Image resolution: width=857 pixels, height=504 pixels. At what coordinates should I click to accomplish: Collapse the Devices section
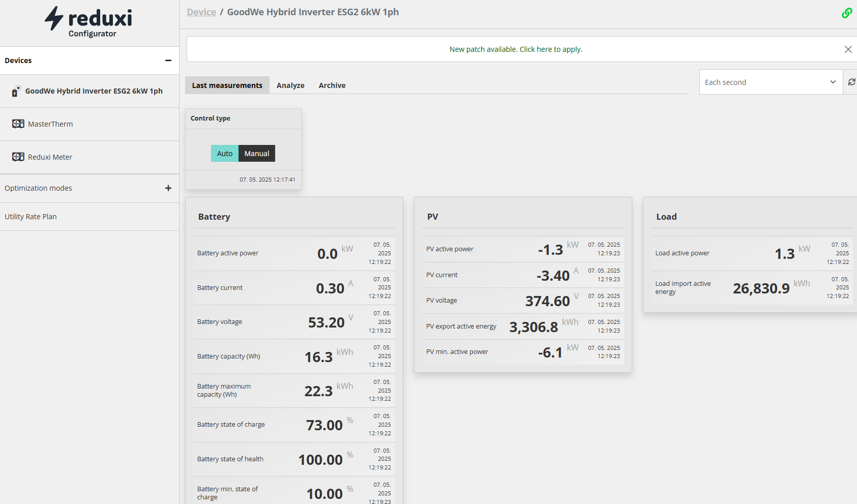pos(168,61)
